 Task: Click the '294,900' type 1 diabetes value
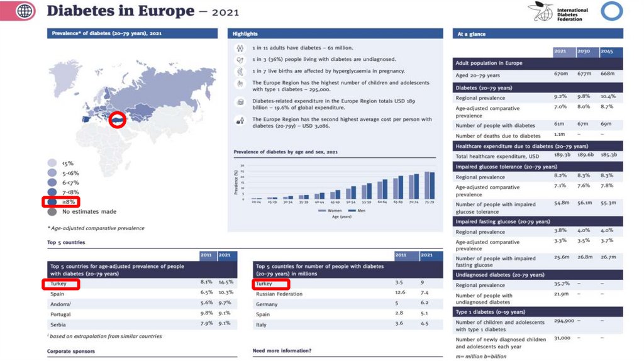pos(564,321)
